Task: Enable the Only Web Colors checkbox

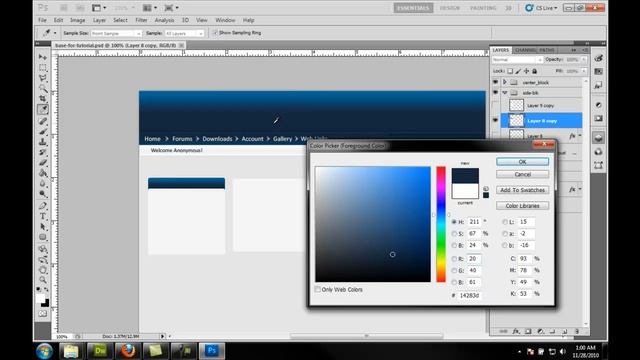Action: pyautogui.click(x=318, y=289)
